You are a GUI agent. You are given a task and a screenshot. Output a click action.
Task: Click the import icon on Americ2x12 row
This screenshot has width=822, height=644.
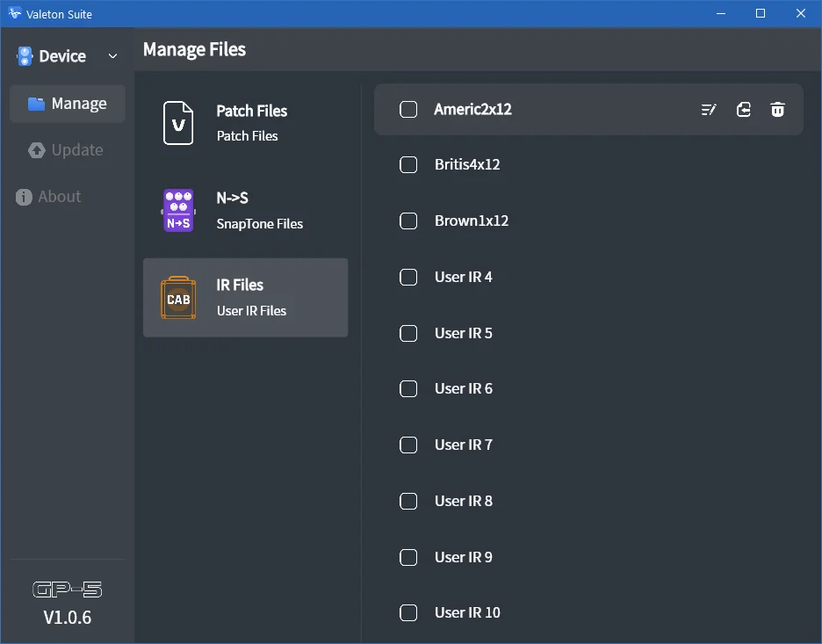[x=743, y=110]
